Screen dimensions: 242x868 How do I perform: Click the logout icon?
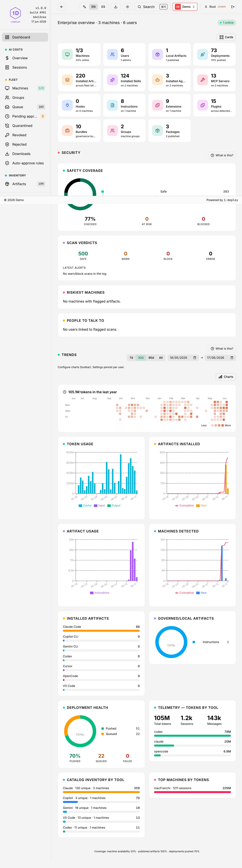point(233,7)
